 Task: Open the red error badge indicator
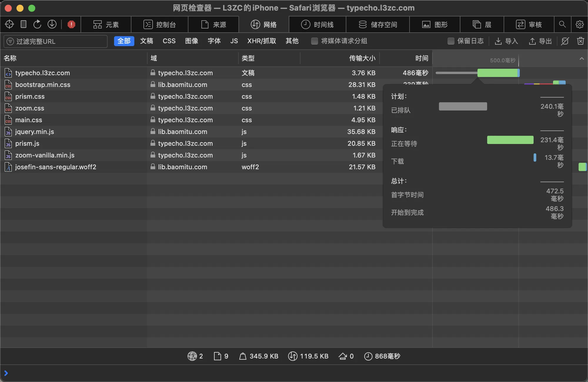(x=71, y=24)
